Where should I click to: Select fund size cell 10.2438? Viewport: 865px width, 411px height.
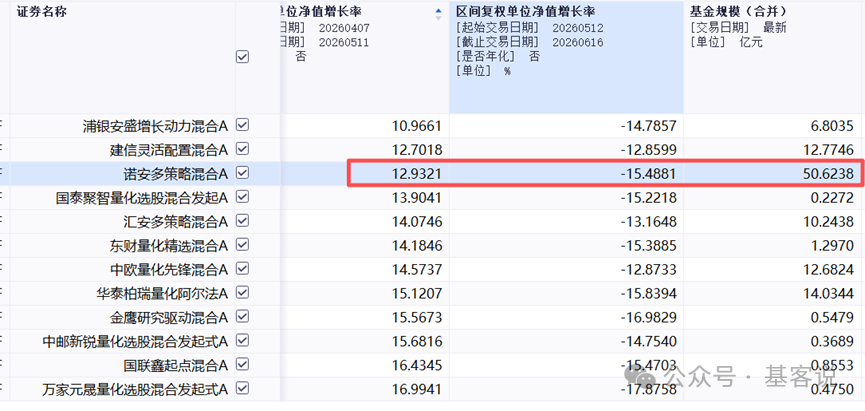pos(829,222)
